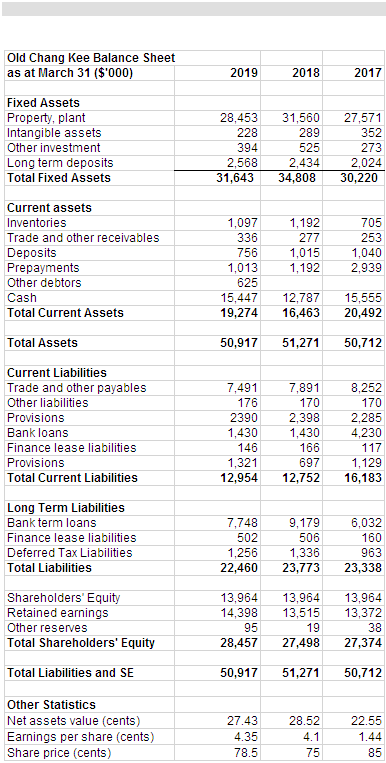Viewport: 386px width, 763px height.
Task: Click the 'Other debtors' row label
Action: (44, 283)
